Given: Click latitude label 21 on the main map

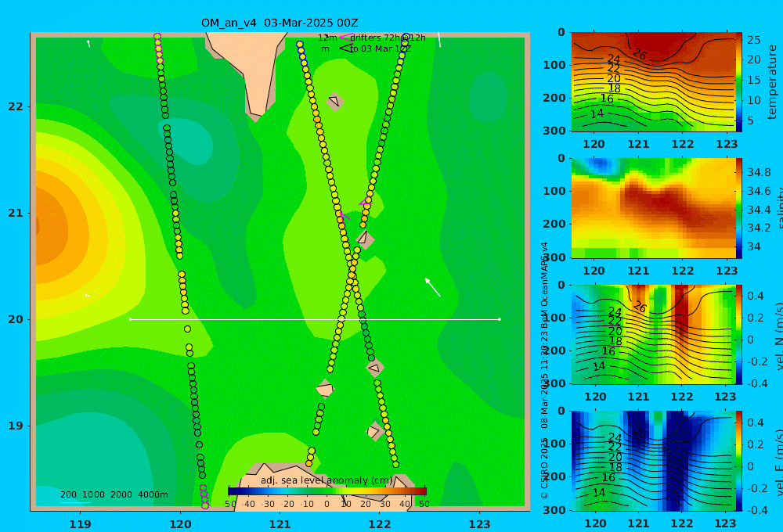Looking at the screenshot, I should click(x=16, y=213).
